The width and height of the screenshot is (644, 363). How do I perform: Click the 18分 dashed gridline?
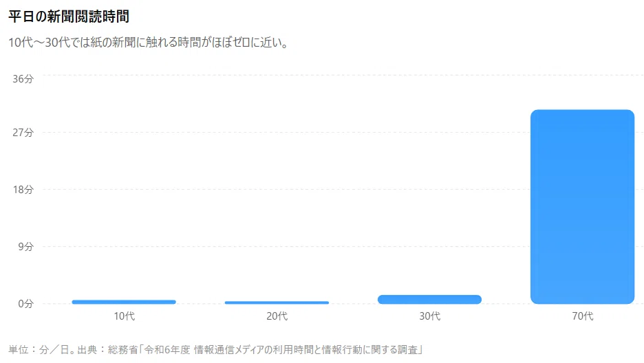click(343, 190)
